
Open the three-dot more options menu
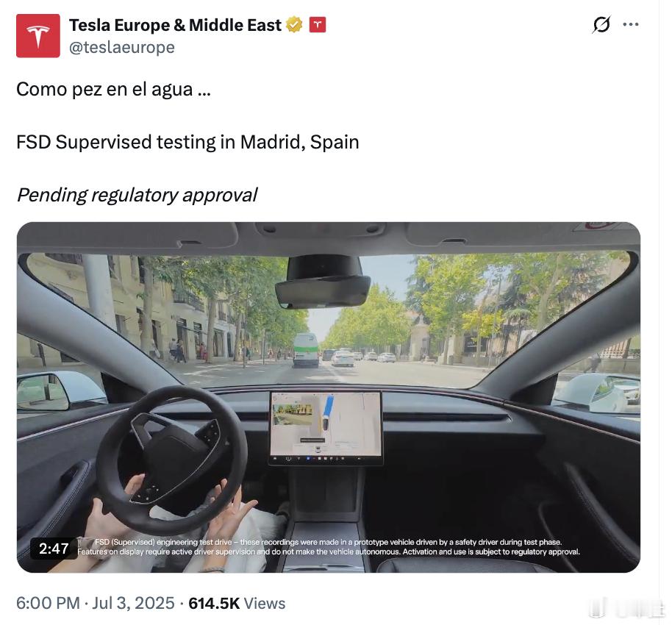coord(631,24)
